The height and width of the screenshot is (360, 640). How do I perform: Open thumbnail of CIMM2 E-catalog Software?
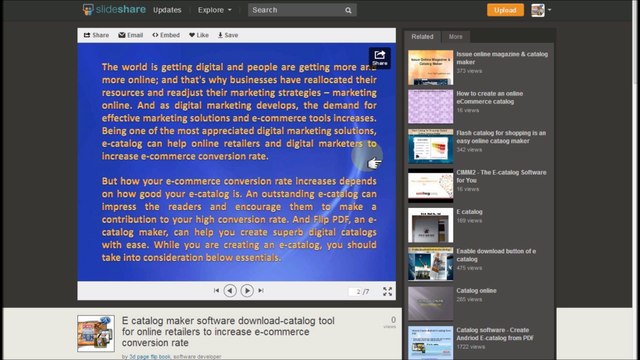(x=431, y=186)
